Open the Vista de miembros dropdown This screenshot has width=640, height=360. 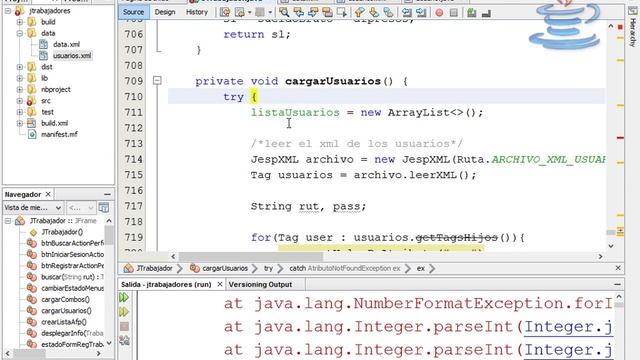[33, 208]
